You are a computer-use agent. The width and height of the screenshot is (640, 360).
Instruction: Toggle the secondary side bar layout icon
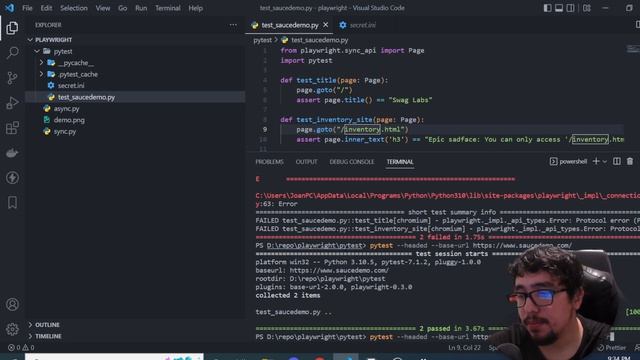tap(570, 8)
